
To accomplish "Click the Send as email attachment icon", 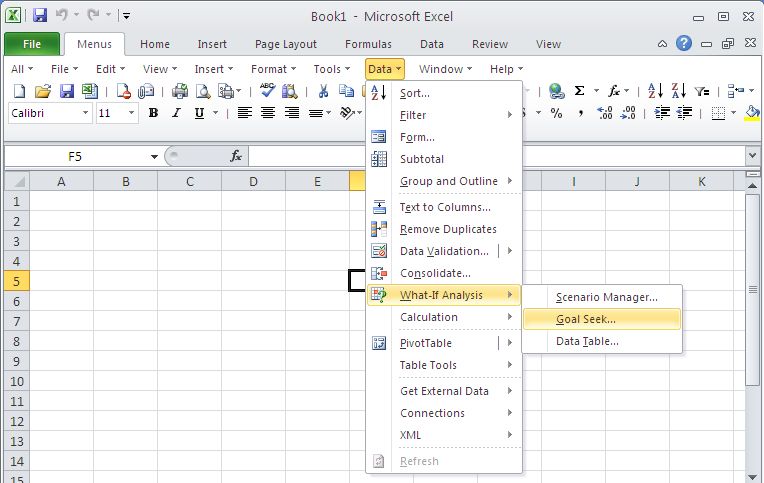I will pos(146,91).
